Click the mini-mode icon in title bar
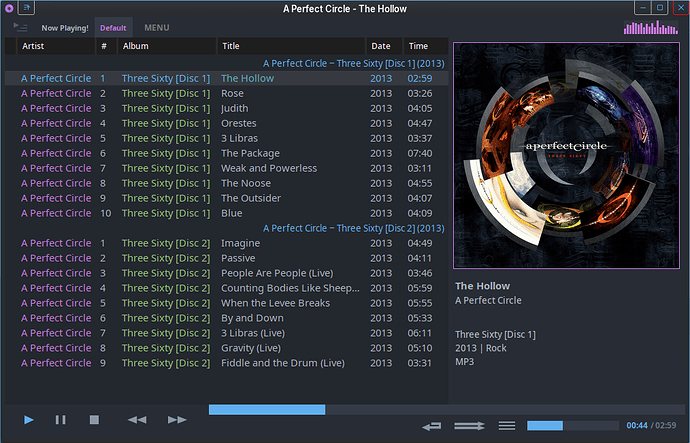The width and height of the screenshot is (690, 443). point(26,7)
